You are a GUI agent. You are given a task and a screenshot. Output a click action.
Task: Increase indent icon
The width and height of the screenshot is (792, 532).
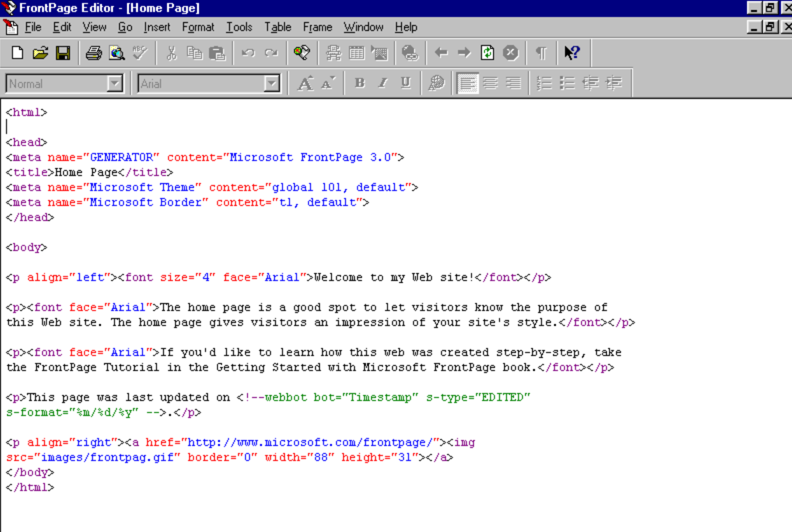pos(613,83)
